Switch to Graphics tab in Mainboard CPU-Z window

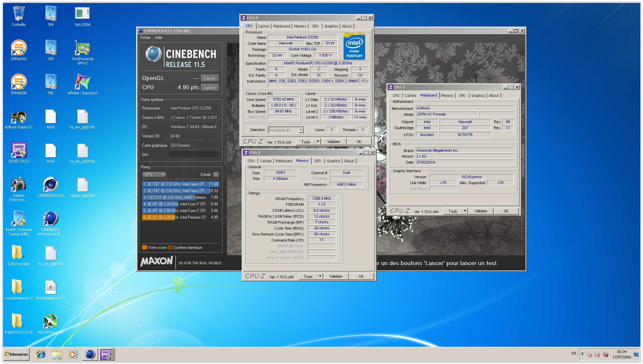point(478,96)
